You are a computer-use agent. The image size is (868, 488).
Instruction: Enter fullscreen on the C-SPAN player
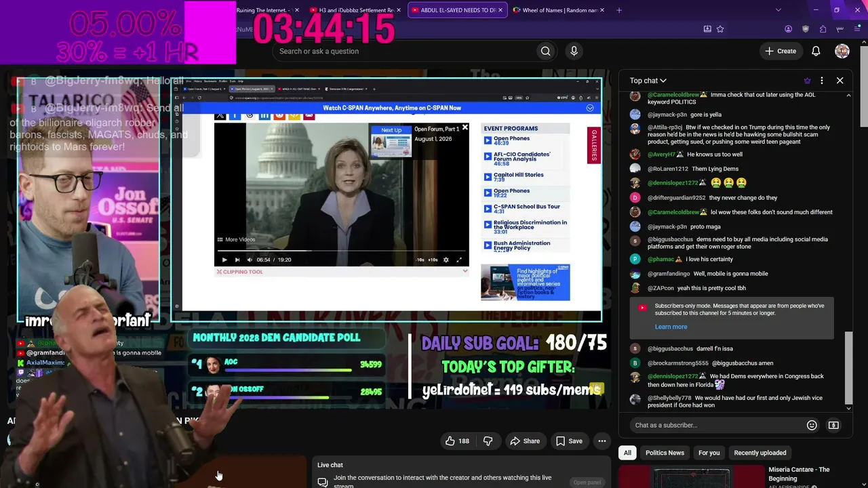pos(459,260)
